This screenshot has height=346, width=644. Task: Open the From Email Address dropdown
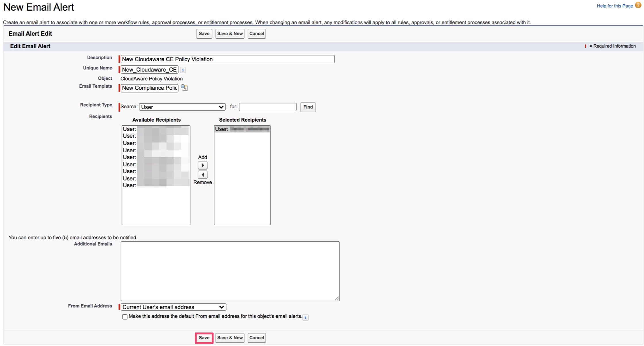tap(173, 307)
